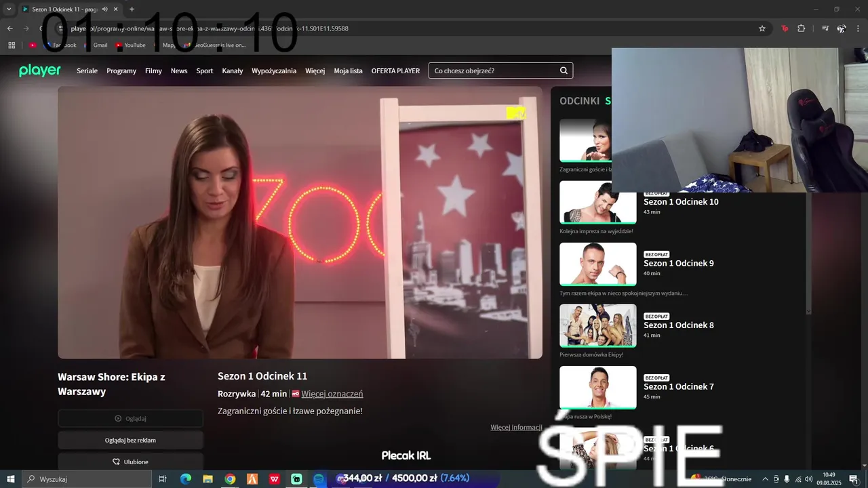This screenshot has width=868, height=488.
Task: Open the green app icon left of Spotify
Action: click(x=296, y=479)
